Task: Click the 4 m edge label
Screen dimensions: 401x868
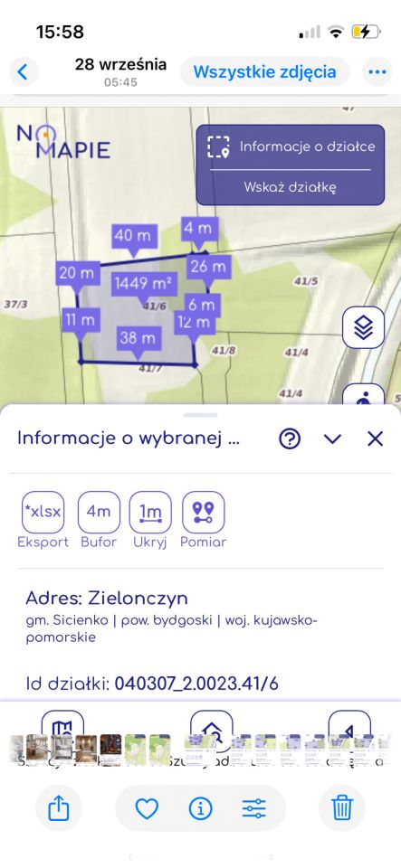Action: coord(199,229)
